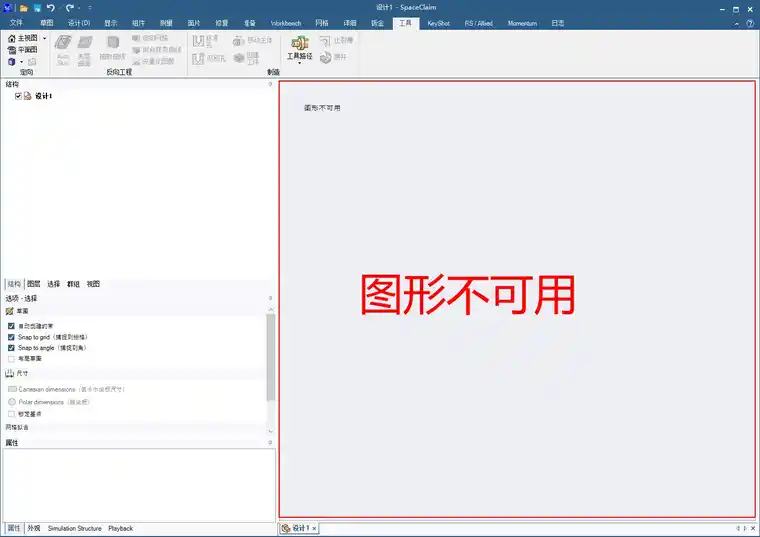Toggle the first checkbox under 草图 section
Viewport: 760px width, 537px height.
pos(11,326)
